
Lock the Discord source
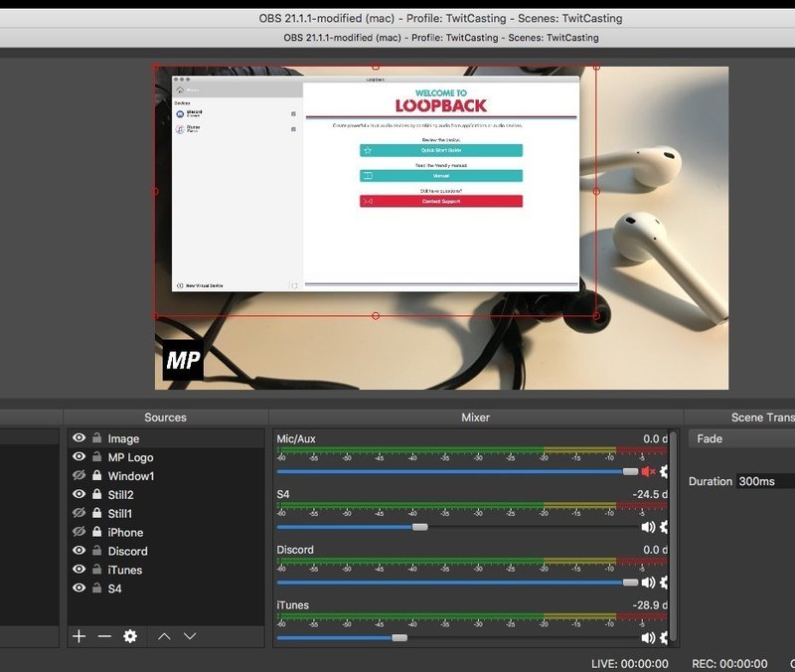point(96,551)
